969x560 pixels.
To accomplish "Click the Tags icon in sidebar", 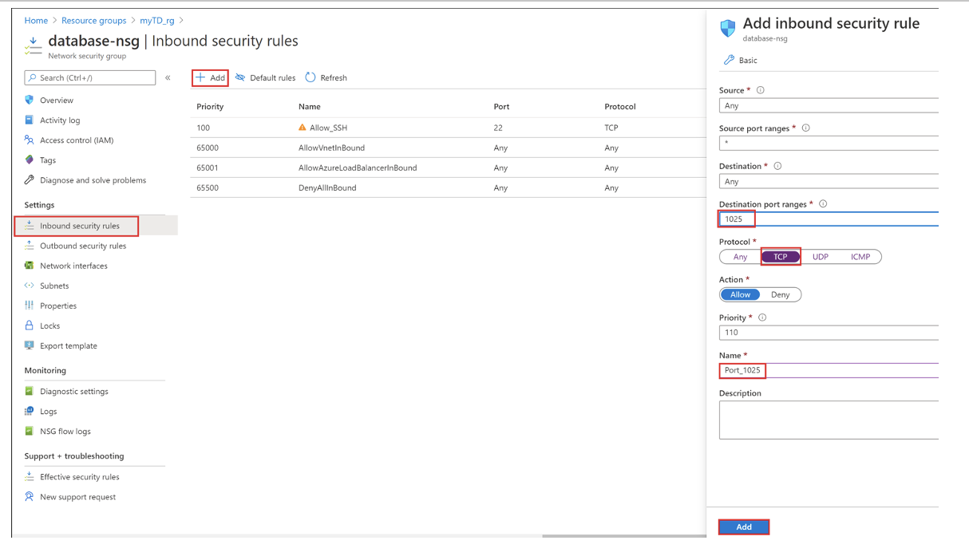I will [30, 160].
